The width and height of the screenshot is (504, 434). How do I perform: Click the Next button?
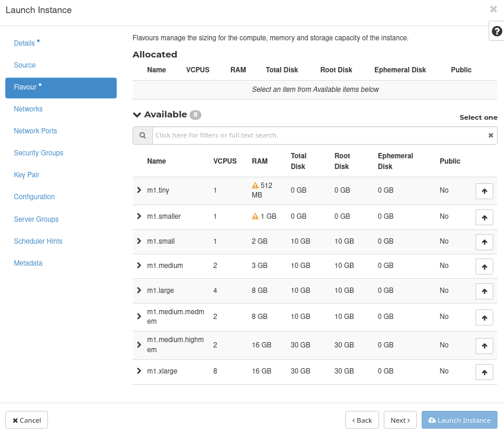[x=400, y=420]
